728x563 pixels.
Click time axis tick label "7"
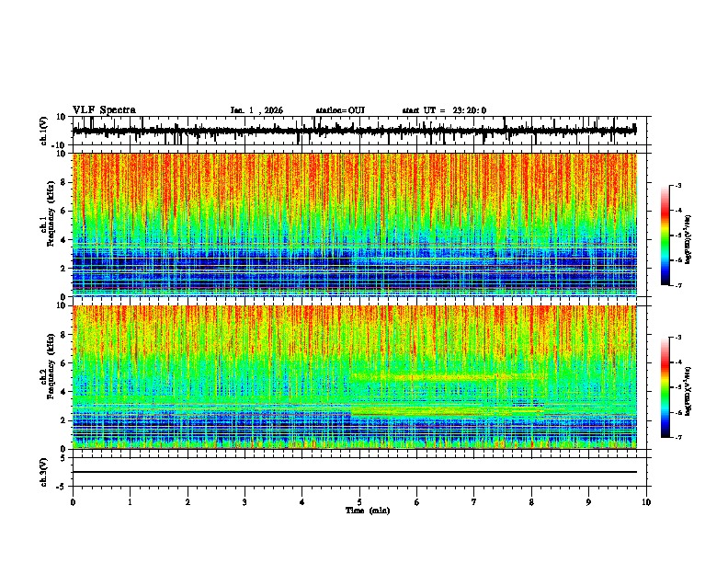(474, 502)
